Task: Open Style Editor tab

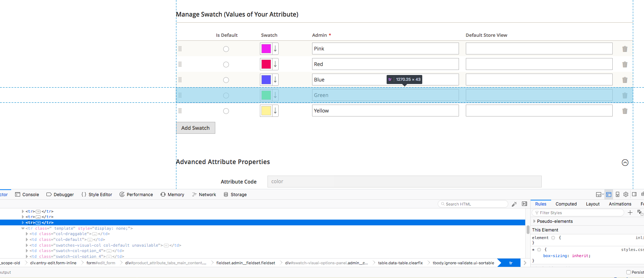Action: tap(97, 194)
